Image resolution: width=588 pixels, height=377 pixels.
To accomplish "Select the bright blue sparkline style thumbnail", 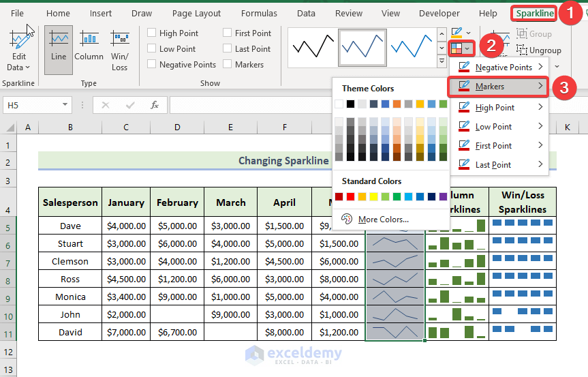I will pos(412,48).
